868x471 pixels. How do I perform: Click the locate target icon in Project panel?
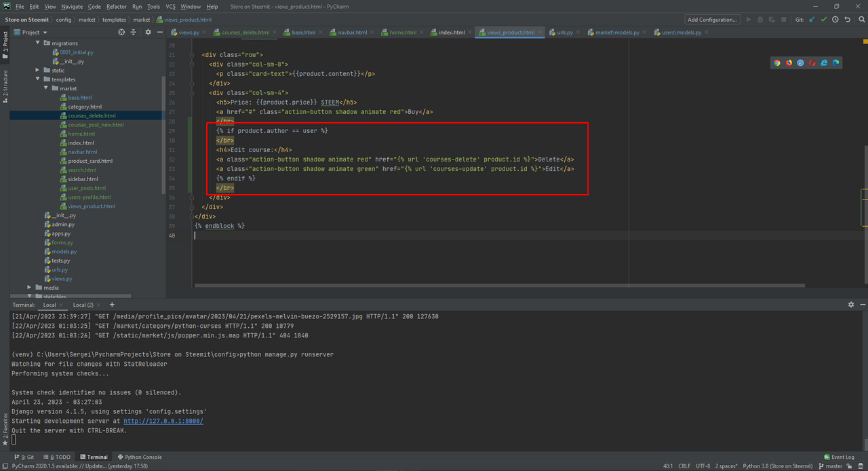(122, 32)
